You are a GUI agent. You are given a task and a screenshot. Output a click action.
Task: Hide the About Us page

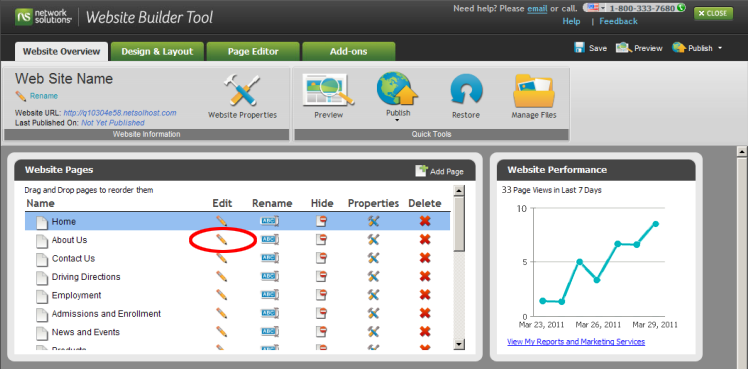tap(322, 239)
